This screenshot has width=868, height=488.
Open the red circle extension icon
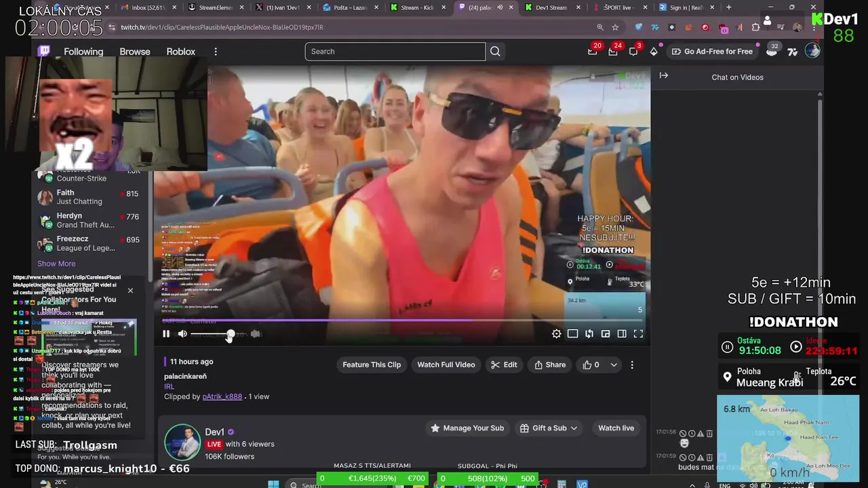tap(705, 27)
